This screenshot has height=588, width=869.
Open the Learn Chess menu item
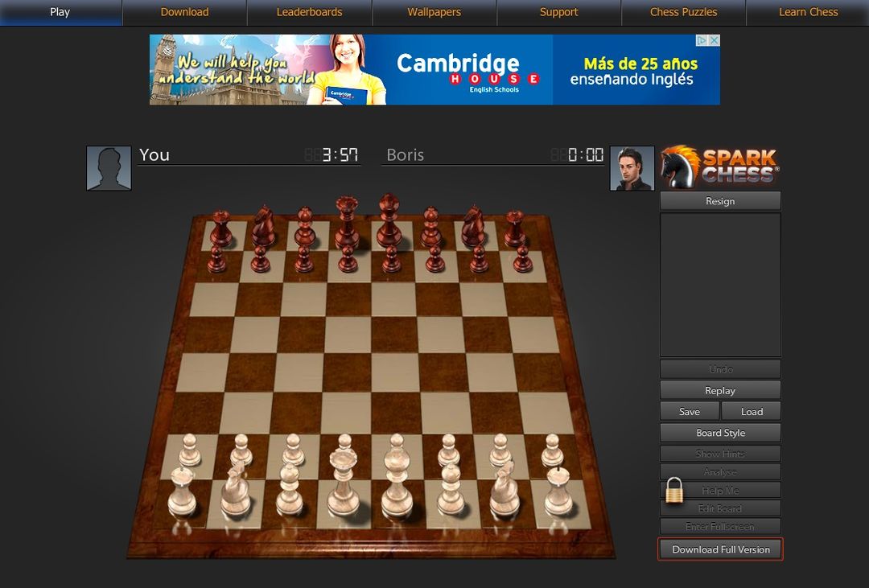(x=807, y=12)
